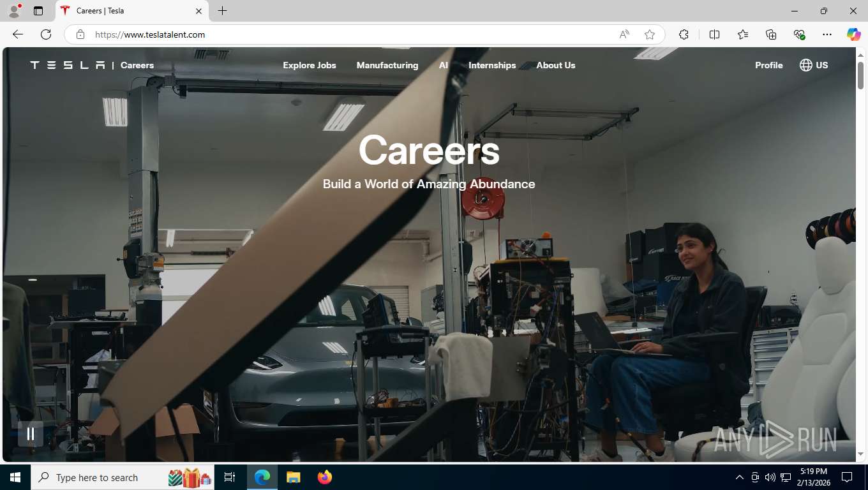This screenshot has width=868, height=490.
Task: Open the Extensions puzzle icon
Action: point(684,34)
